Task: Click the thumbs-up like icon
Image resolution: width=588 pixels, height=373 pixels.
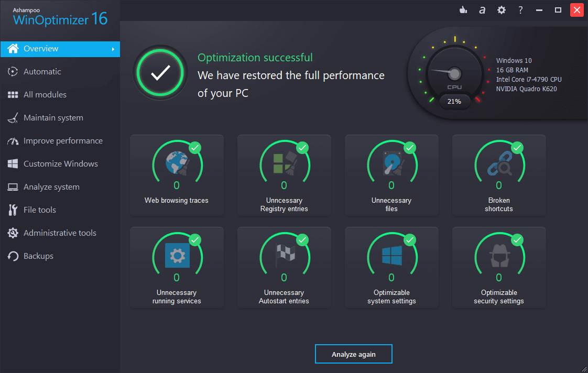Action: [x=463, y=10]
